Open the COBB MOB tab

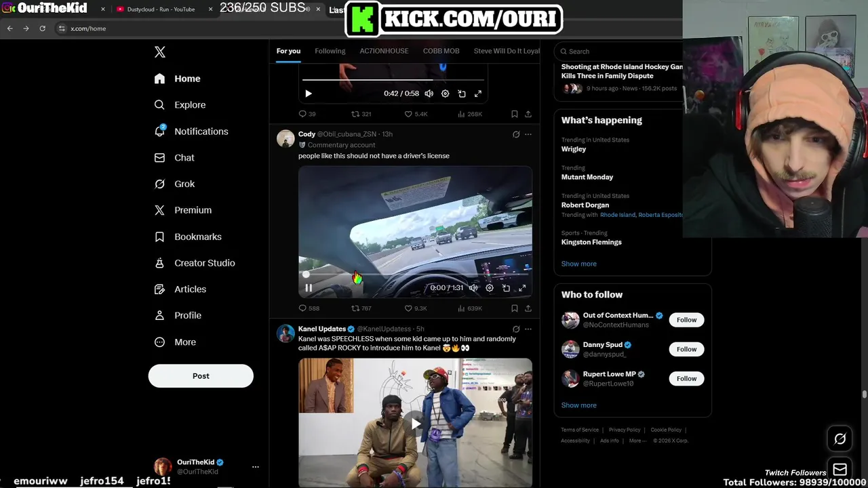pyautogui.click(x=441, y=51)
